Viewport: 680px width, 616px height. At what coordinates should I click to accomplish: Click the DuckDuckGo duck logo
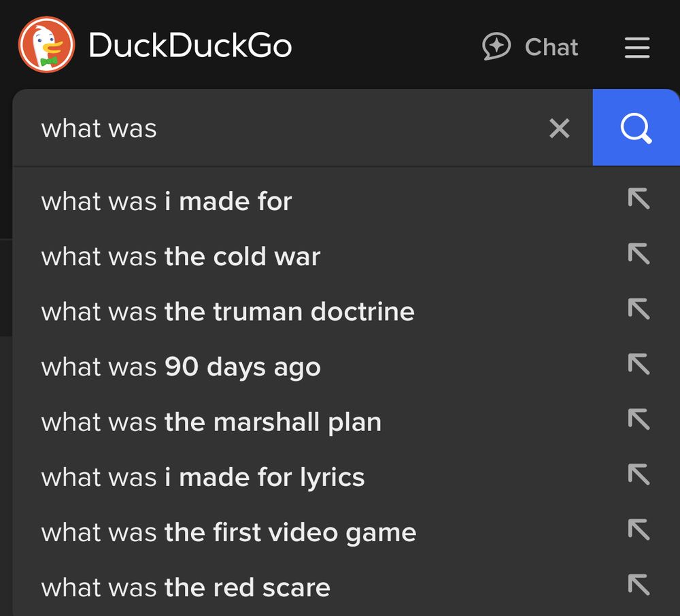point(46,45)
